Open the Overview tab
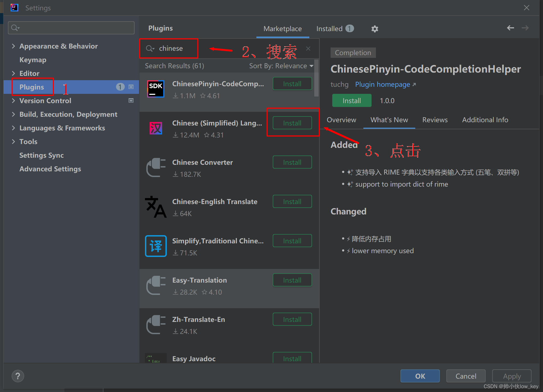Image resolution: width=543 pixels, height=392 pixels. tap(341, 120)
